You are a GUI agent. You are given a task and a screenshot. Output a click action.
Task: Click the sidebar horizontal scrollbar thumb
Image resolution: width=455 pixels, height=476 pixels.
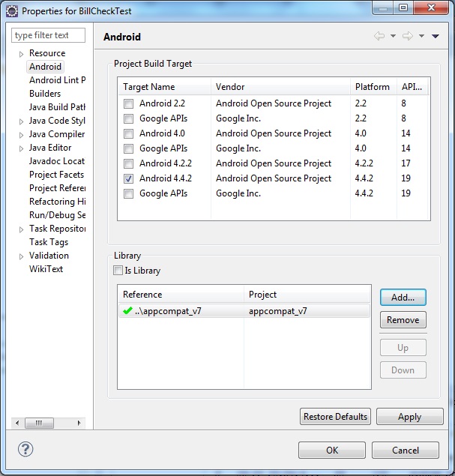[39, 423]
